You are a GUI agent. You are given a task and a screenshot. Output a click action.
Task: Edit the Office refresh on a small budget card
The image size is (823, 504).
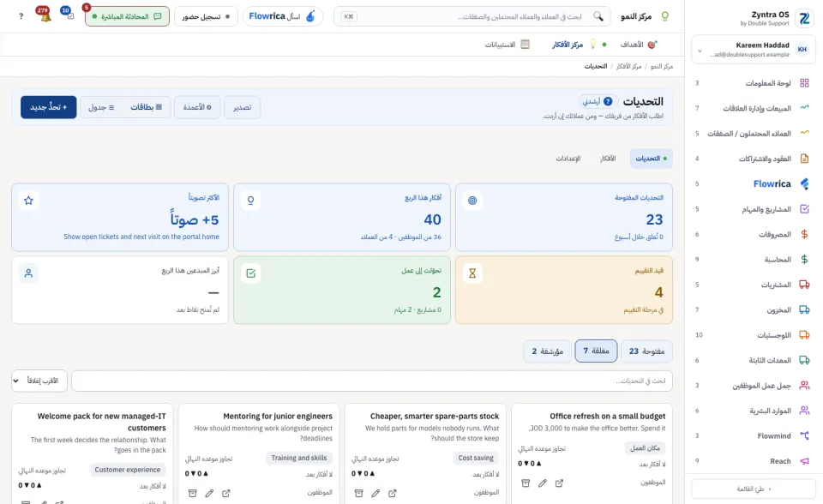click(542, 483)
